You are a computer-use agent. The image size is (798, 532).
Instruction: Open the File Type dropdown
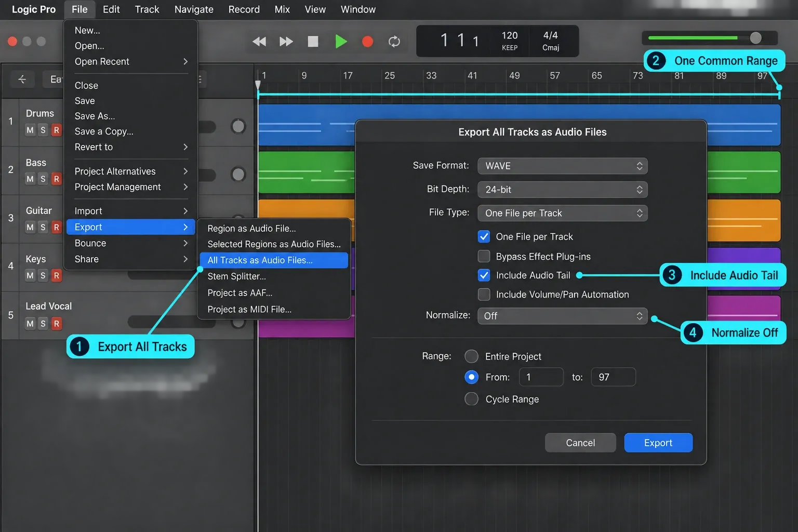pos(563,213)
